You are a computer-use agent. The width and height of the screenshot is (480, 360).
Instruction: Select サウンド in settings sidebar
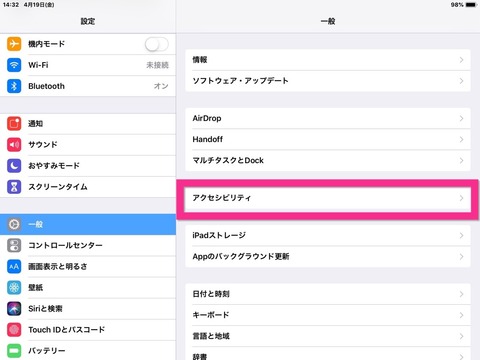(x=88, y=144)
